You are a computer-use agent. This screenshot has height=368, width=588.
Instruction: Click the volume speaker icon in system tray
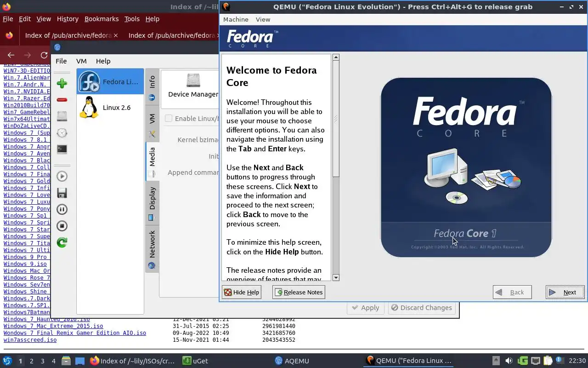coord(509,361)
